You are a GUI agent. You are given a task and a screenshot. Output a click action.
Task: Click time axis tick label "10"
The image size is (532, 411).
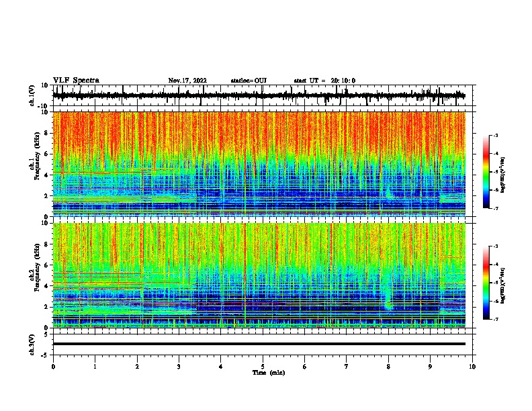point(472,367)
